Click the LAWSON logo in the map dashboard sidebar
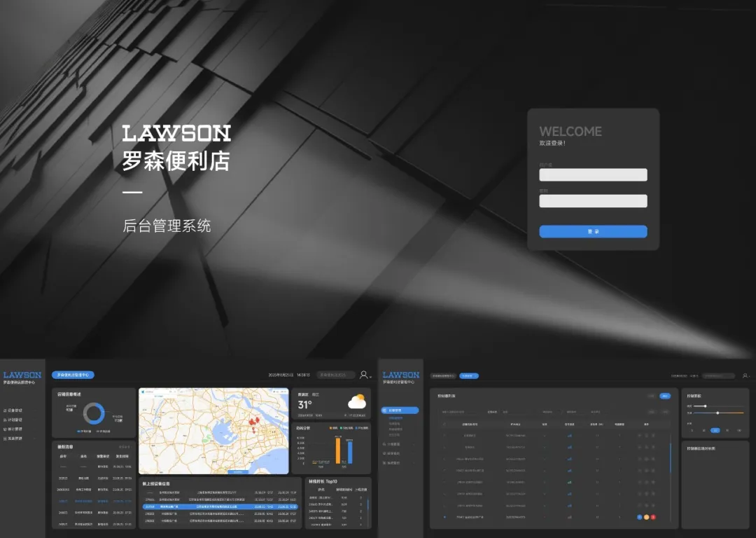This screenshot has width=756, height=538. click(x=22, y=375)
